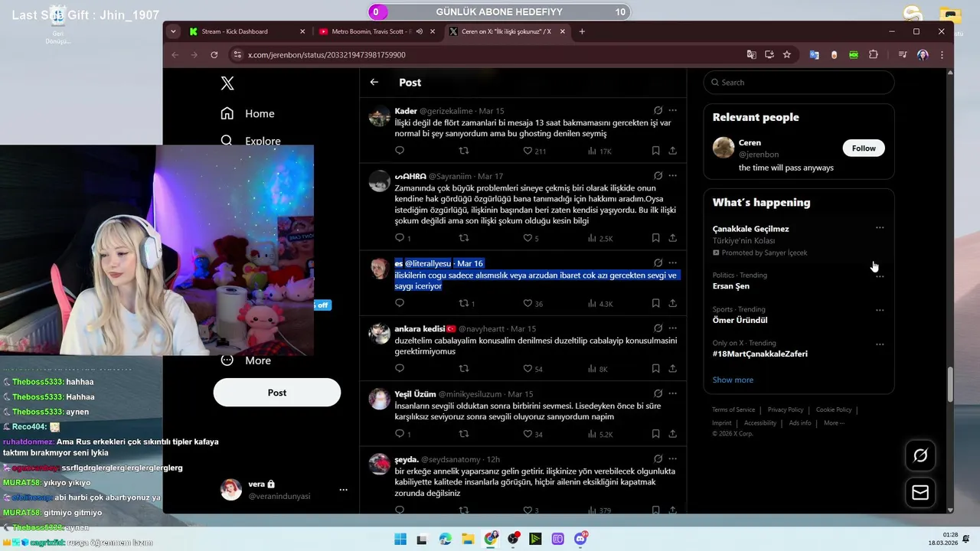
Task: Click the white Post button in sidebar
Action: click(277, 393)
